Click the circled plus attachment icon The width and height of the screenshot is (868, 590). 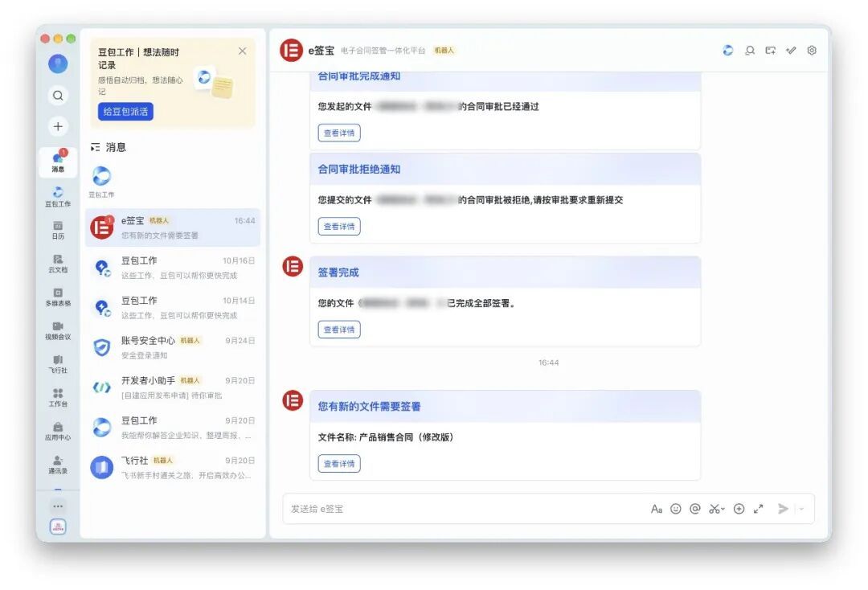pos(739,509)
